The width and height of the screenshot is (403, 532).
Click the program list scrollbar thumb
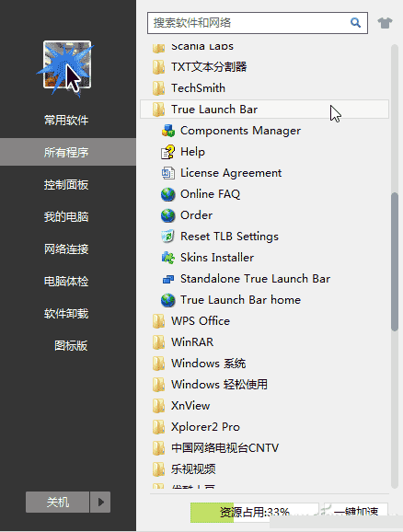point(394,261)
